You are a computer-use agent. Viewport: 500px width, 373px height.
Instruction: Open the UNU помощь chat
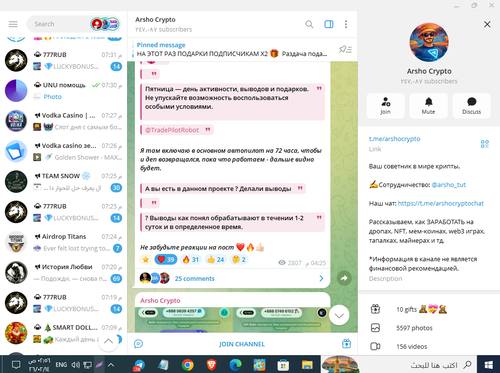coord(63,91)
